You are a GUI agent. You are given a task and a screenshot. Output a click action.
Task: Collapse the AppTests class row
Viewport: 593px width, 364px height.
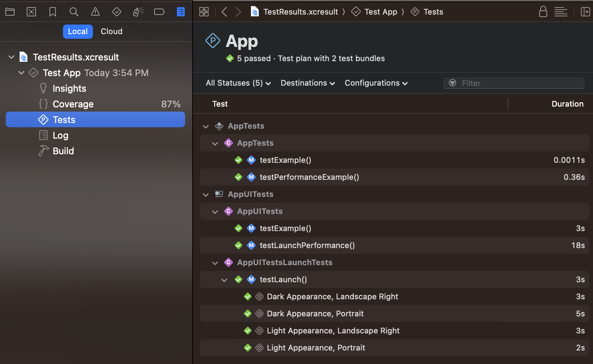click(215, 143)
